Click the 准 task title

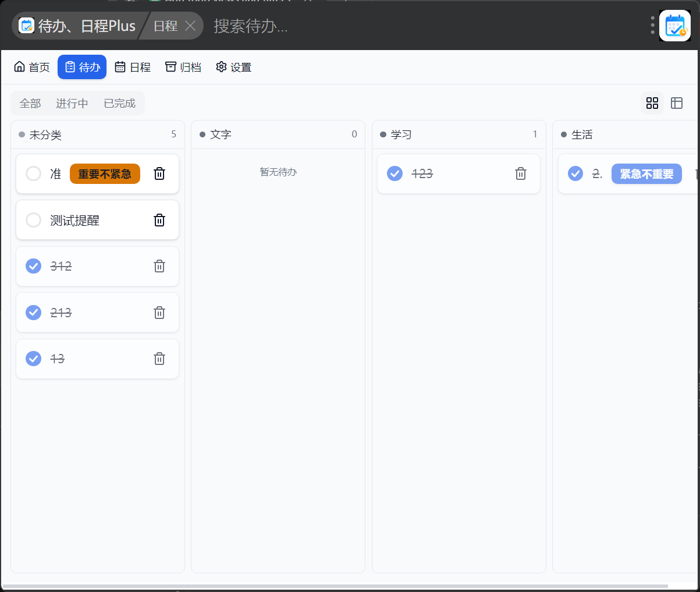[55, 173]
